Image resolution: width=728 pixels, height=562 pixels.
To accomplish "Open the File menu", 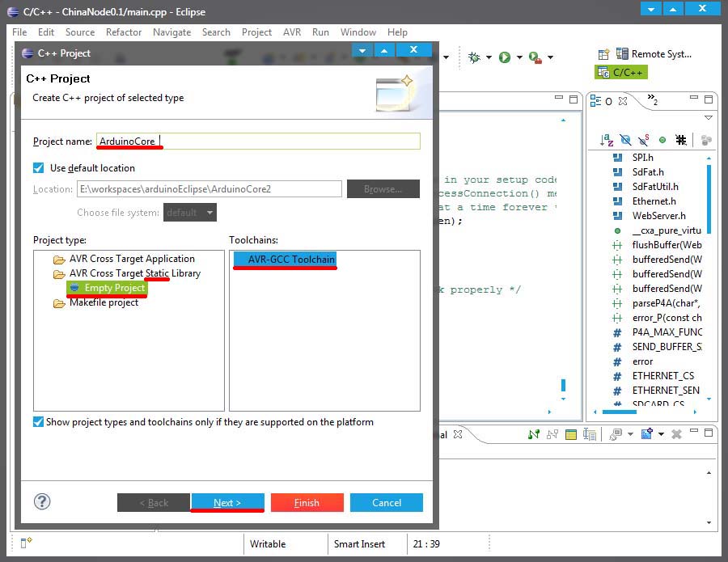I will (x=19, y=32).
